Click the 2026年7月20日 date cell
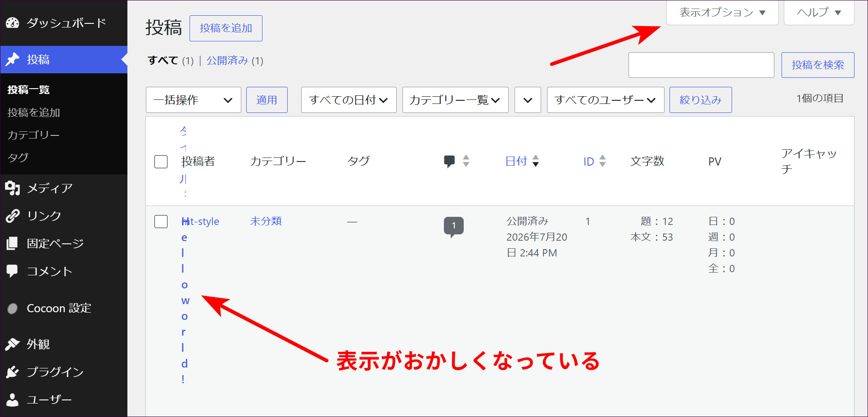The image size is (868, 417). [x=537, y=237]
